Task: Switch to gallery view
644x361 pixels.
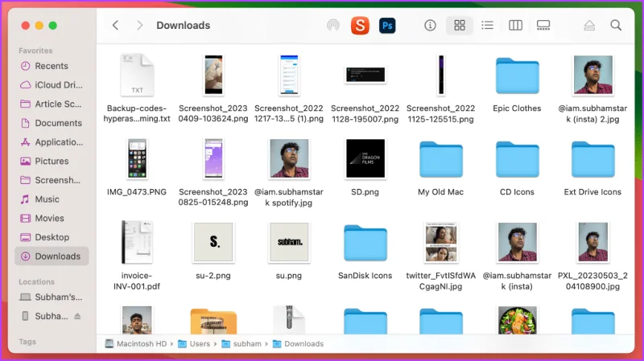Action: 543,26
